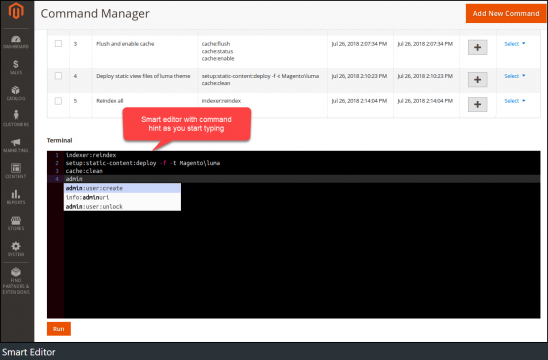
Task: Open the Reports sidebar menu
Action: pyautogui.click(x=16, y=197)
